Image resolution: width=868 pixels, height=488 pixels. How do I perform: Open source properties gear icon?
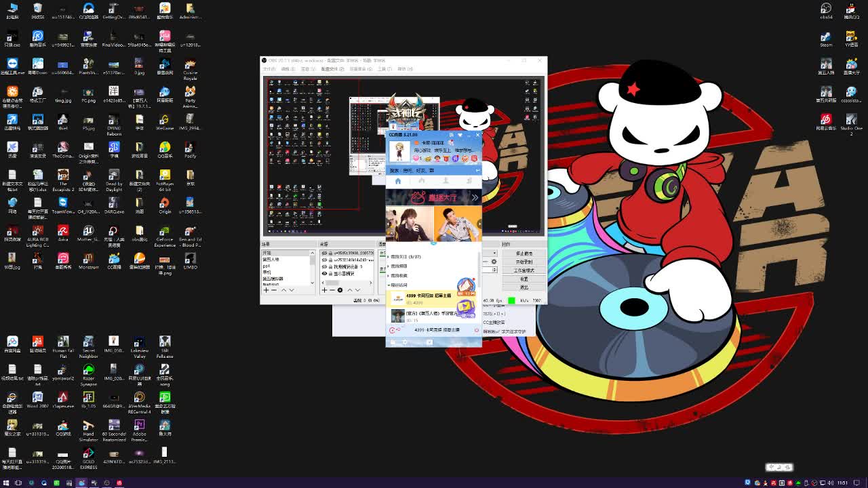[x=340, y=290]
